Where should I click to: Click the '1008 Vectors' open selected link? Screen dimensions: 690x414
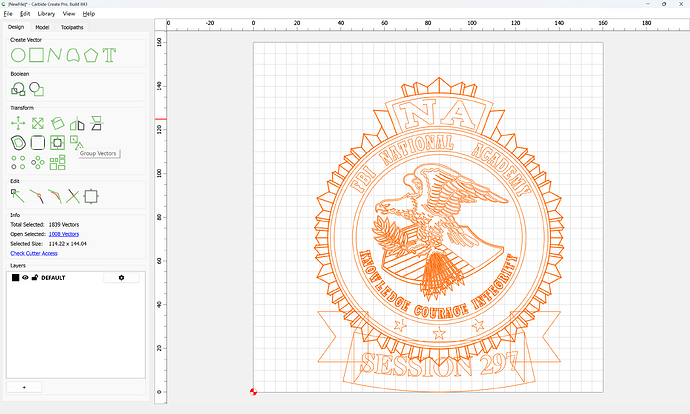coord(64,234)
